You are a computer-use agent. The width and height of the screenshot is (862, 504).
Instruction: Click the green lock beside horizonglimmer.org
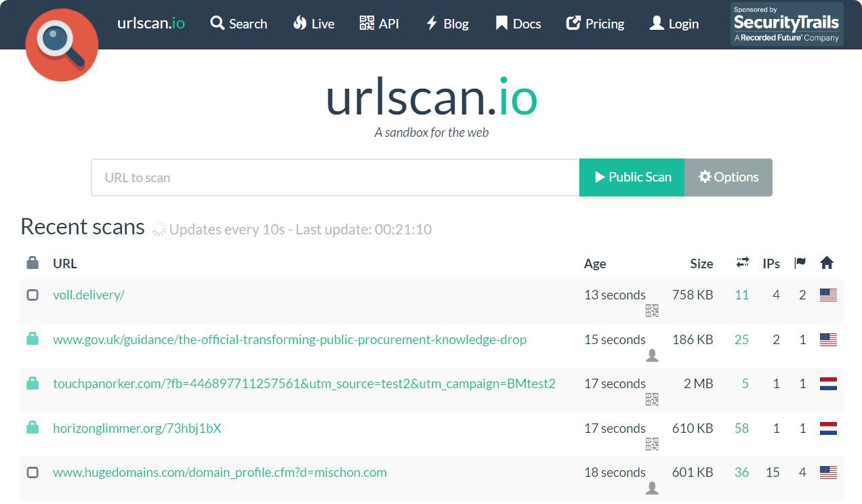pyautogui.click(x=33, y=427)
